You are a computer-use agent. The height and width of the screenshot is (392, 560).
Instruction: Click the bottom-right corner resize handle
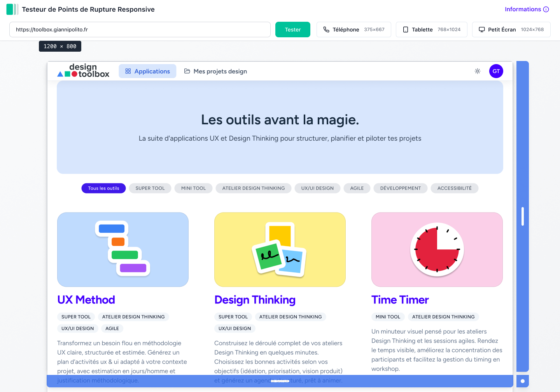[x=522, y=381]
